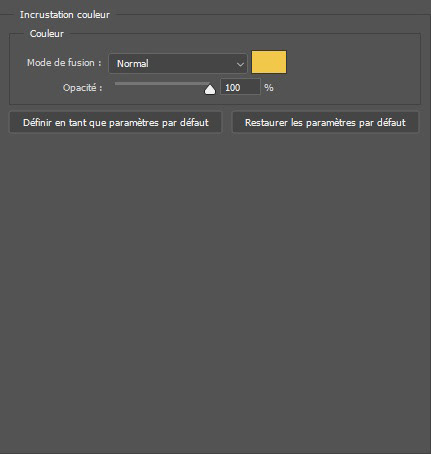Click the Incrustation couleur section title
This screenshot has width=431, height=454.
point(65,15)
